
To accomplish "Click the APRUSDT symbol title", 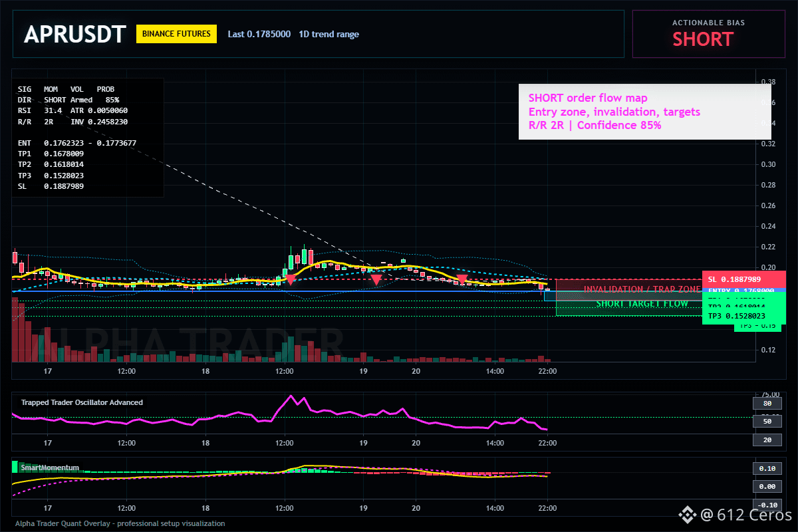I will coord(74,35).
